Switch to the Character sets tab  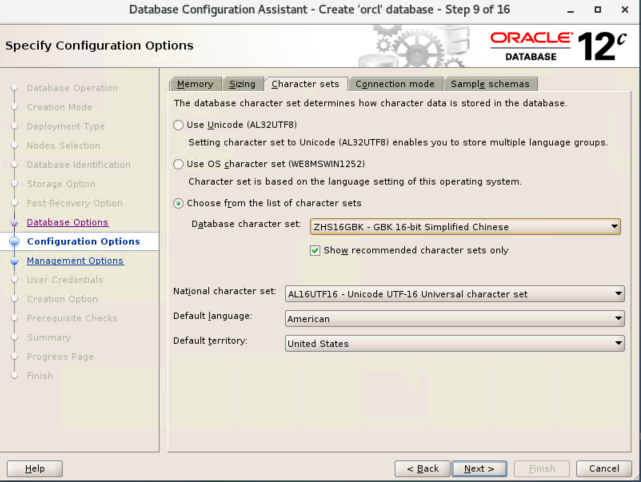tap(306, 84)
